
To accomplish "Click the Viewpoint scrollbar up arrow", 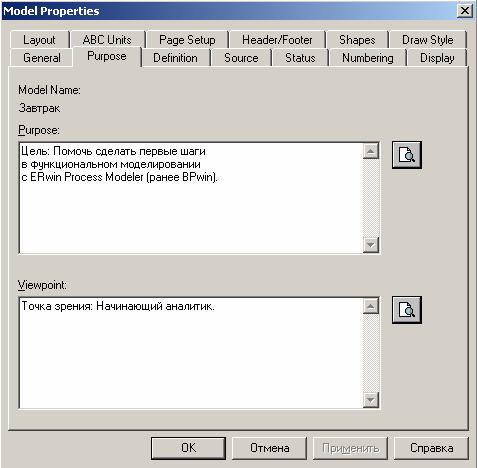I will (x=371, y=306).
